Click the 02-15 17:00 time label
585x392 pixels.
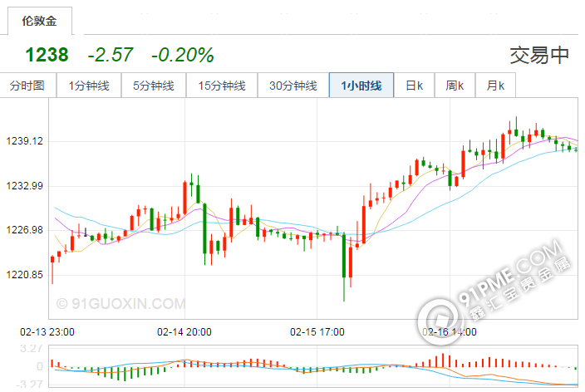[x=317, y=331]
